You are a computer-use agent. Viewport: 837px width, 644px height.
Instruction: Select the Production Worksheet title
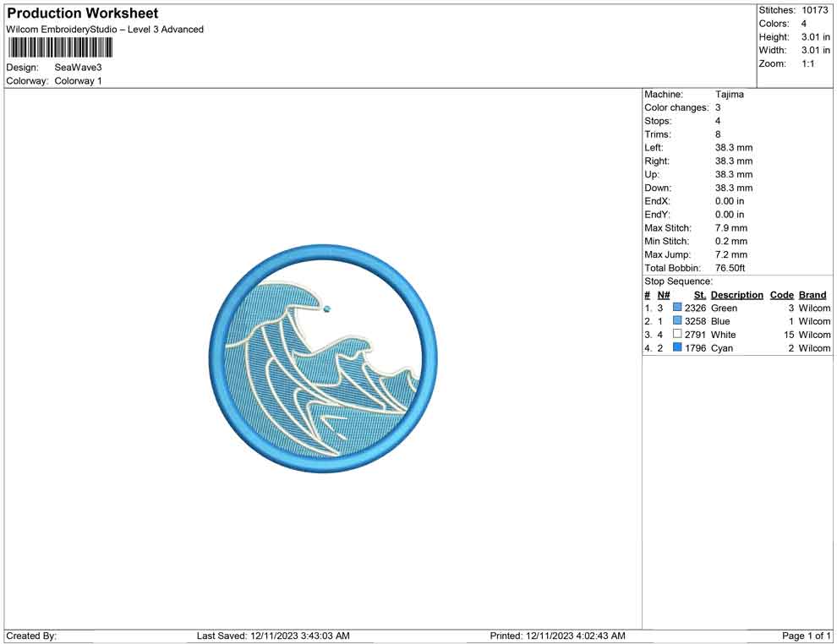click(x=83, y=14)
